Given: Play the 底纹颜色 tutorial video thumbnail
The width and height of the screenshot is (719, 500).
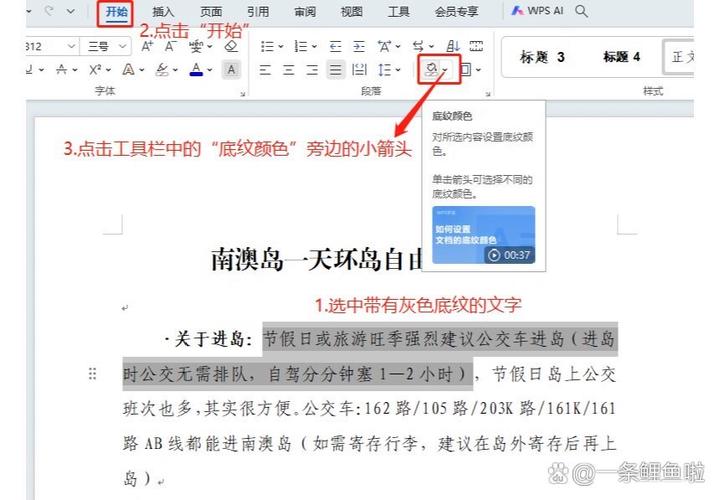Looking at the screenshot, I should click(x=483, y=235).
